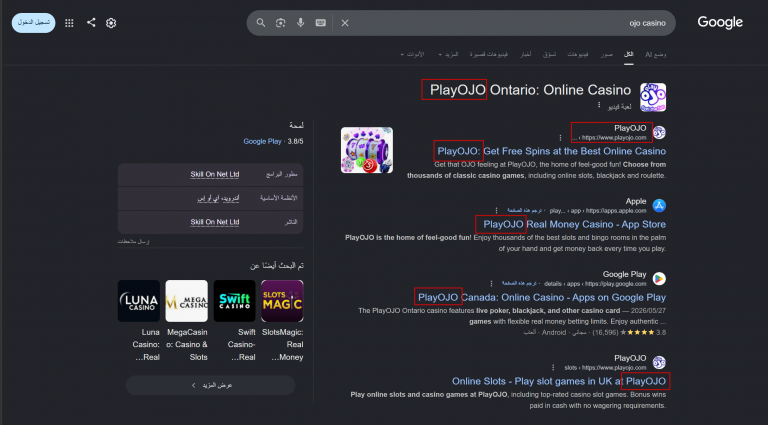Open three-dot menu of Apple result
768x425 pixels.
(x=496, y=211)
